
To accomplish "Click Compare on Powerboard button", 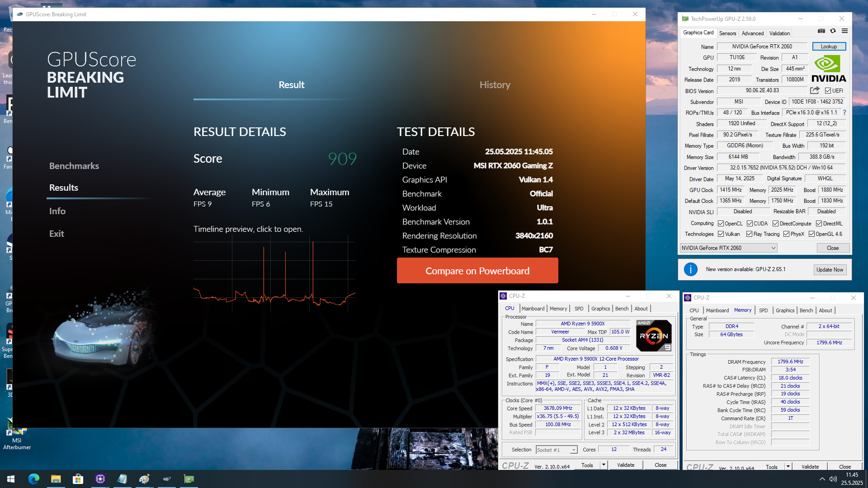I will pyautogui.click(x=477, y=271).
